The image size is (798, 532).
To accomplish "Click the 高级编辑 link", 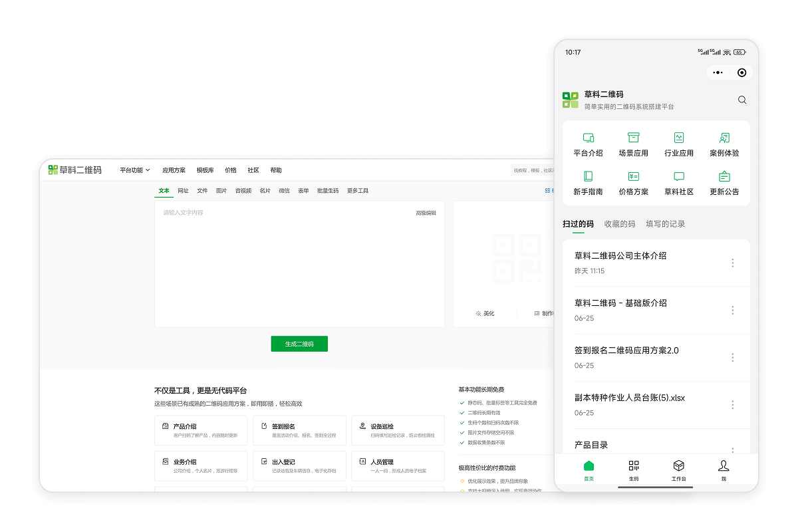I will 426,213.
